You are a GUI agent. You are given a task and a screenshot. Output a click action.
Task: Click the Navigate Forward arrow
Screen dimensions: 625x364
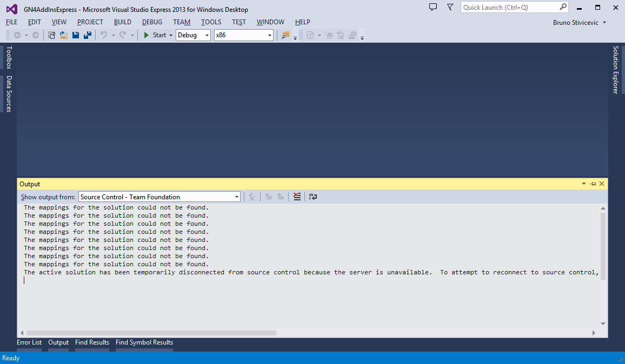36,35
